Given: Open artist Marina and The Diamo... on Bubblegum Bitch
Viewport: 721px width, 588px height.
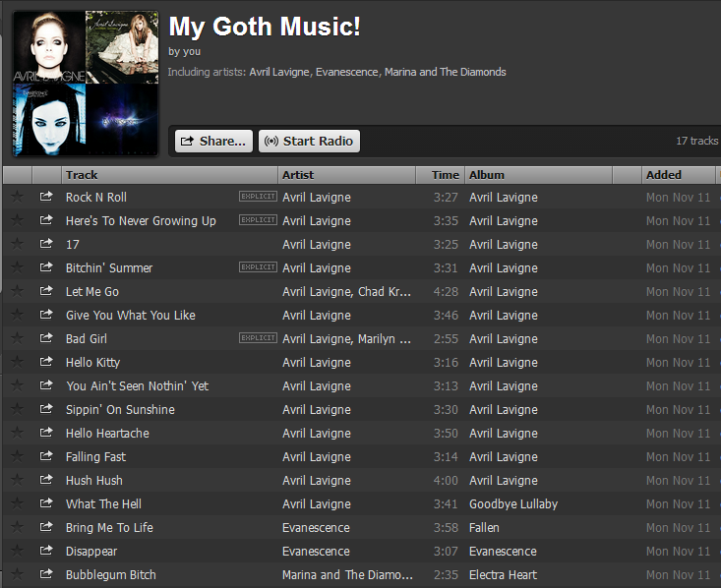Looking at the screenshot, I should point(347,574).
